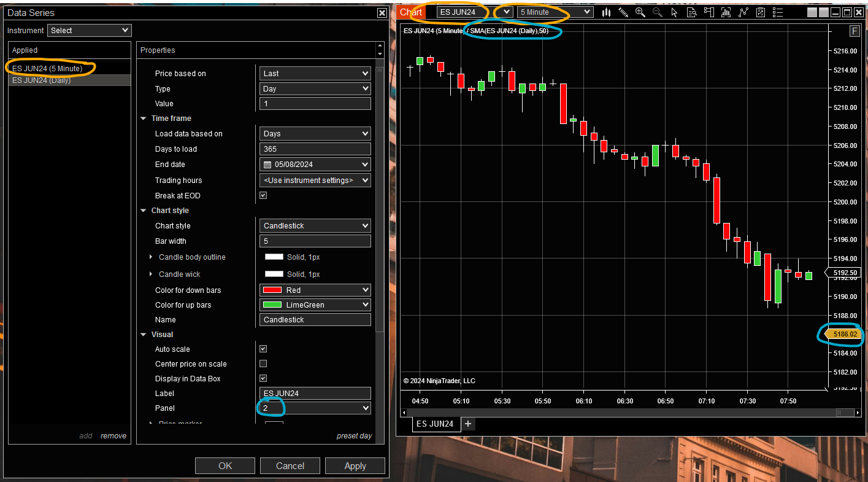Screen dimensions: 868x482
Task: Click the preset day link
Action: tap(355, 436)
